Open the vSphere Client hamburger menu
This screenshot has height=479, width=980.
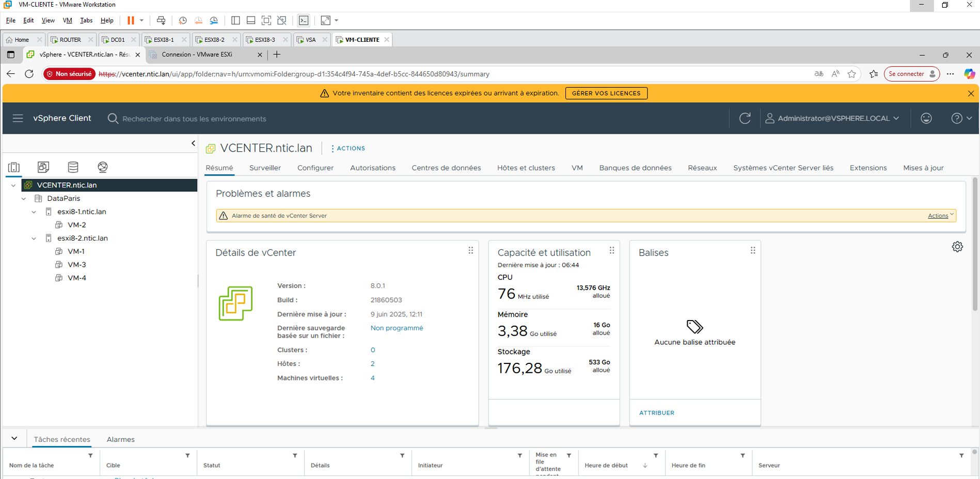point(18,118)
